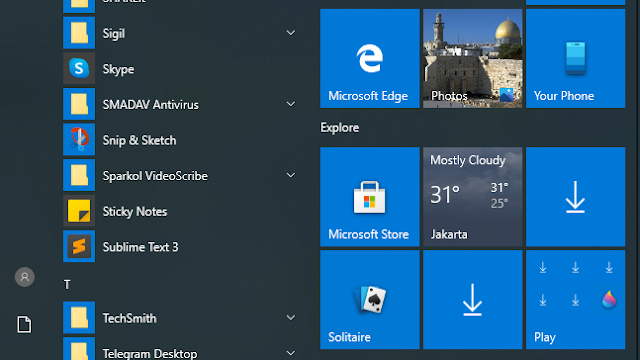
Task: Click the Sparkol VideoScribe folder icon
Action: [79, 175]
